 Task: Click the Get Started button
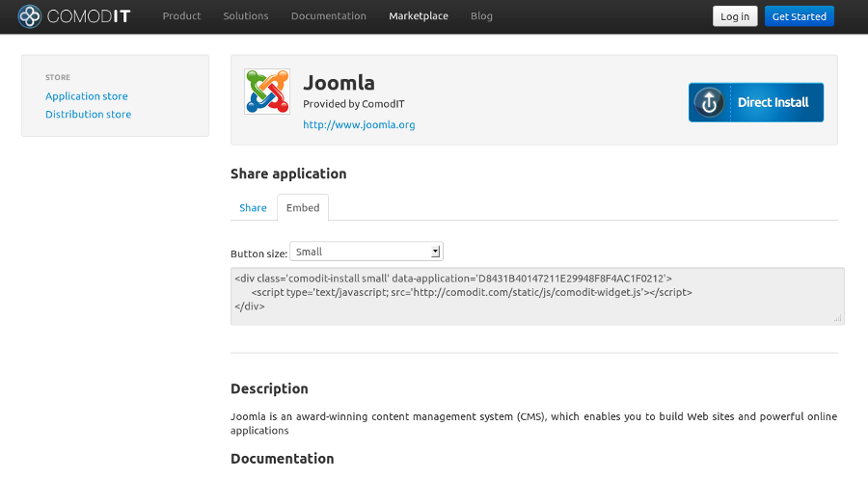pyautogui.click(x=800, y=16)
